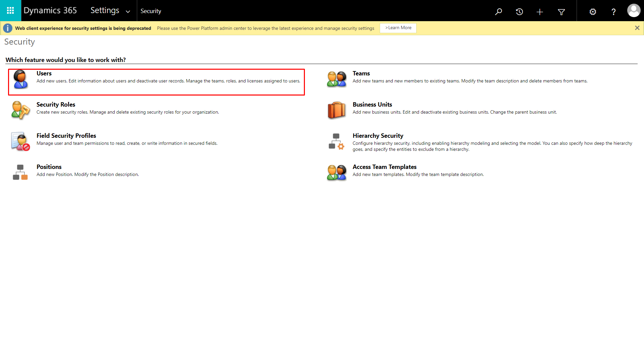Screen dimensions: 644x362
Task: Open recently viewed history icon
Action: 519,12
